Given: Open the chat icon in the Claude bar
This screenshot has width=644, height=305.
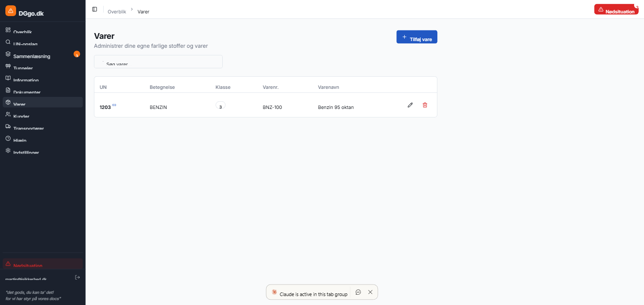Looking at the screenshot, I should coord(358,292).
